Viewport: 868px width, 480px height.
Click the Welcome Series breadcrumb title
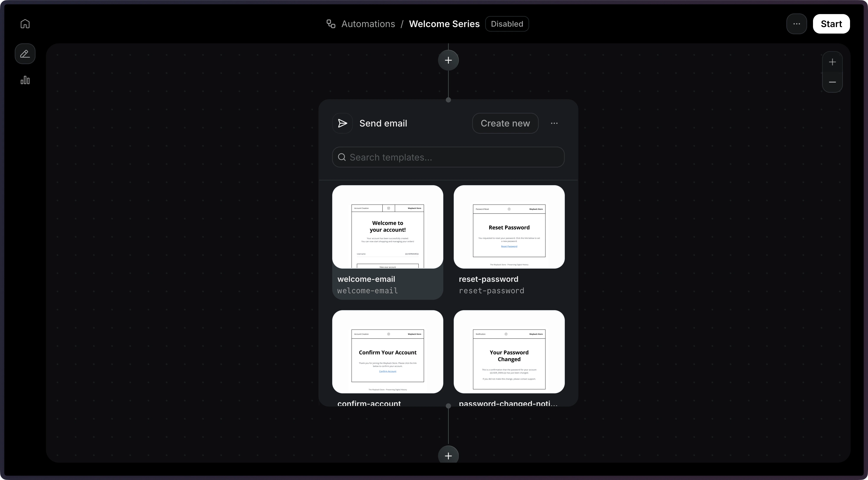pos(444,24)
